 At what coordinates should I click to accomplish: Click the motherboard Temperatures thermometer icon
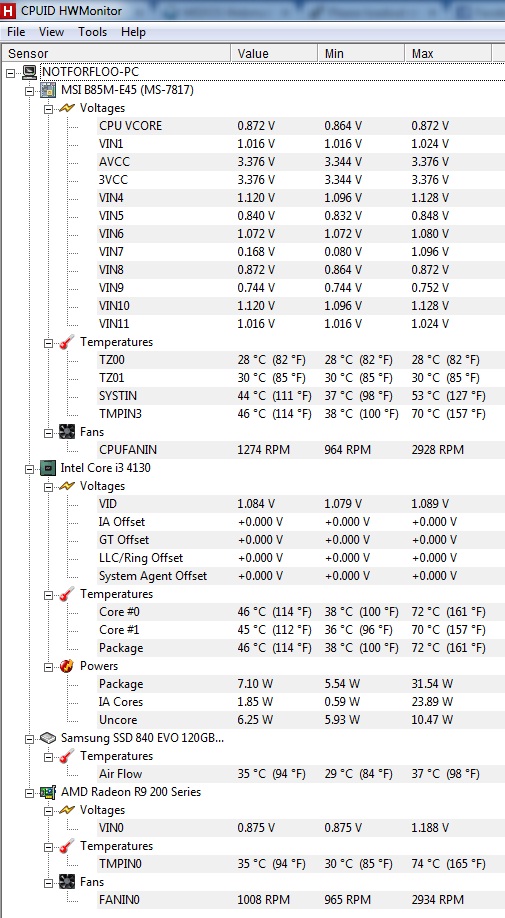pos(67,342)
